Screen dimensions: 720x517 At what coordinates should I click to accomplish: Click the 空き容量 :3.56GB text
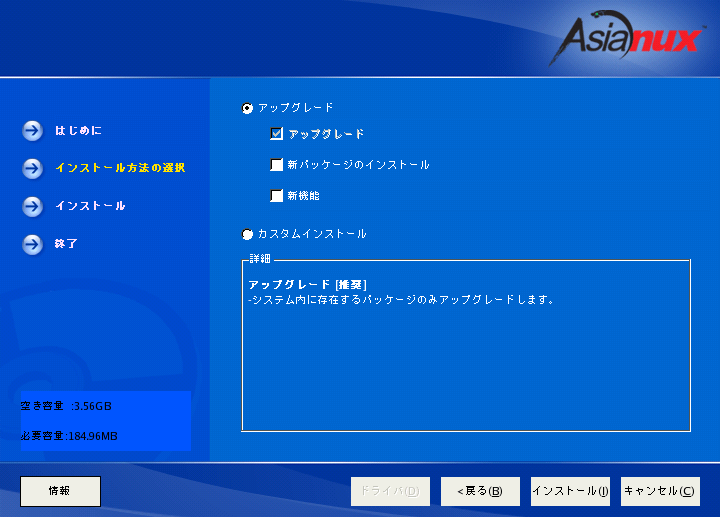[66, 406]
